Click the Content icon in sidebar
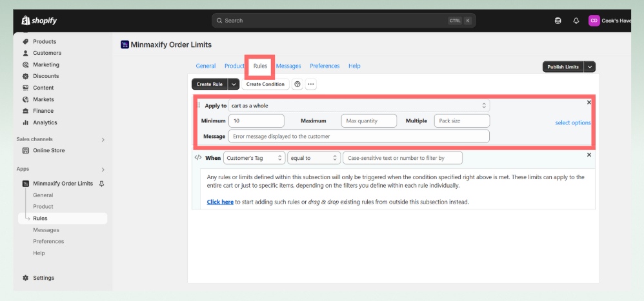The height and width of the screenshot is (301, 644). pyautogui.click(x=25, y=88)
